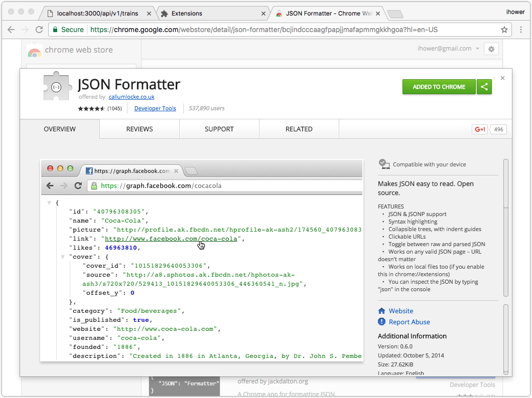The height and width of the screenshot is (398, 532).
Task: Open a new tab with the new-tab button
Action: click(395, 14)
